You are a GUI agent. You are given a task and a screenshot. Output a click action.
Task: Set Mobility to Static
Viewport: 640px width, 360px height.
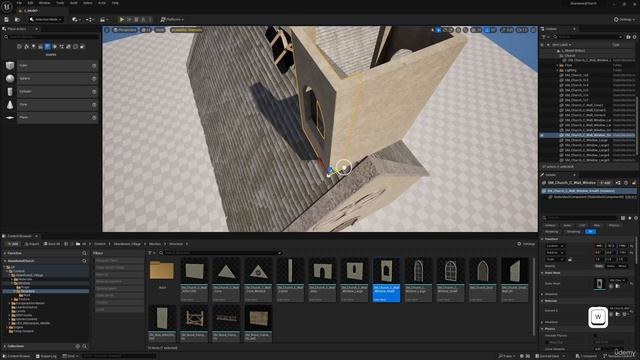click(599, 266)
